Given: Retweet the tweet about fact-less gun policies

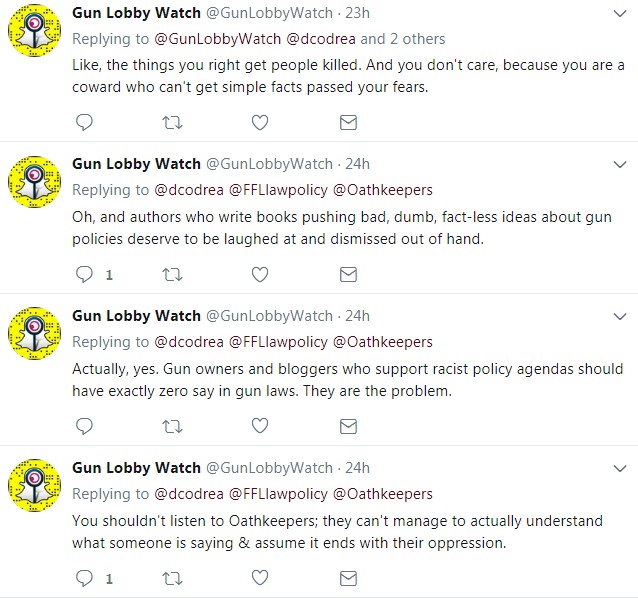Looking at the screenshot, I should (173, 274).
